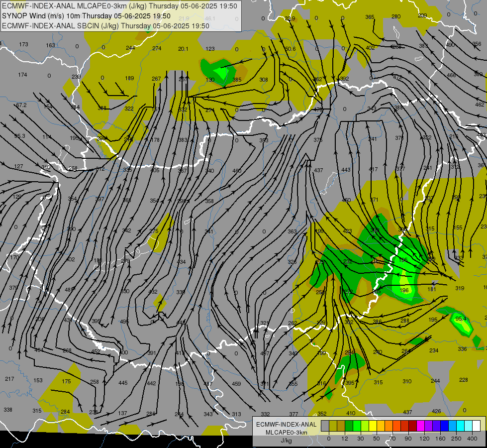Click the orange legend swatch above 70
Screen dimensions: 487x448
(389, 426)
